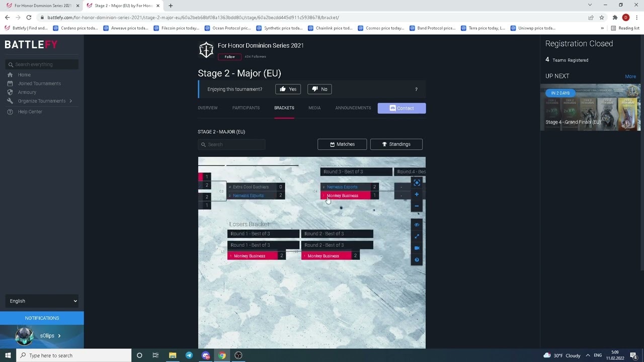Open Chrome three-dot menu
Screen dimensions: 644x362
tap(636, 18)
